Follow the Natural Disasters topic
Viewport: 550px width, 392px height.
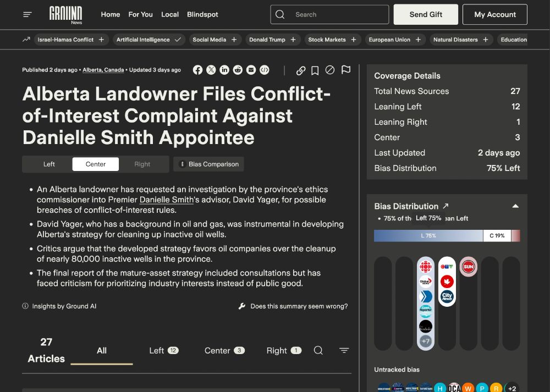486,40
